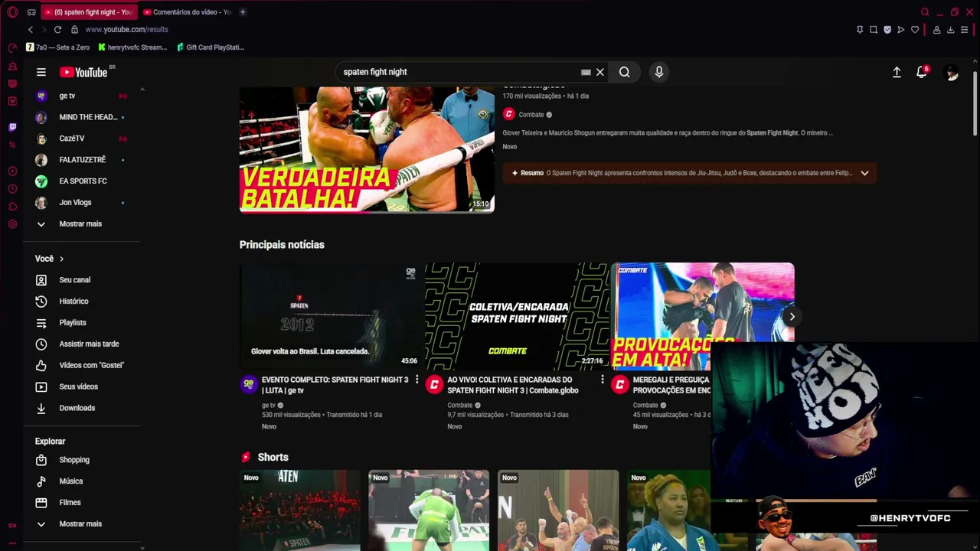The width and height of the screenshot is (980, 551).
Task: Open the ad blocker shield icon
Action: click(x=887, y=30)
